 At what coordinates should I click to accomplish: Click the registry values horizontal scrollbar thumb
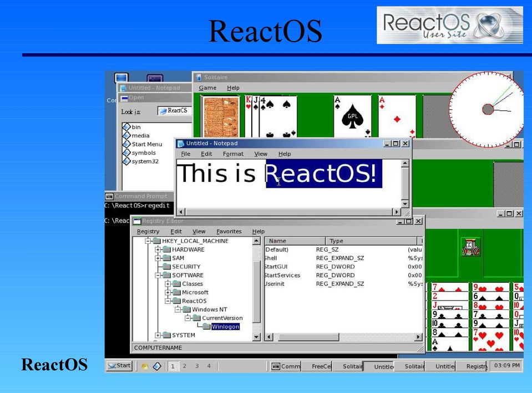(x=308, y=337)
